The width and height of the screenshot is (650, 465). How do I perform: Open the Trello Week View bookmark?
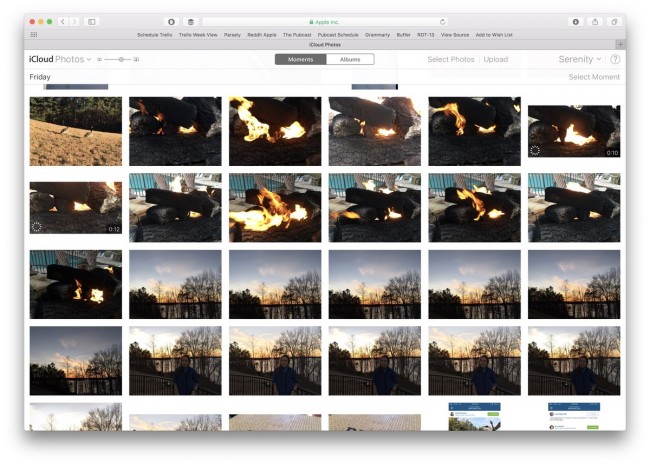coord(196,34)
